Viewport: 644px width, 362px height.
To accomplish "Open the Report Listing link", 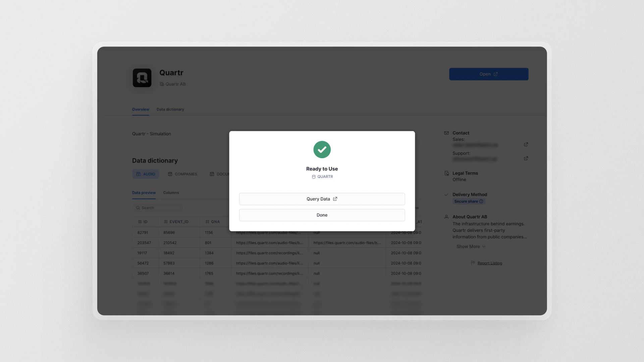I will [x=490, y=263].
